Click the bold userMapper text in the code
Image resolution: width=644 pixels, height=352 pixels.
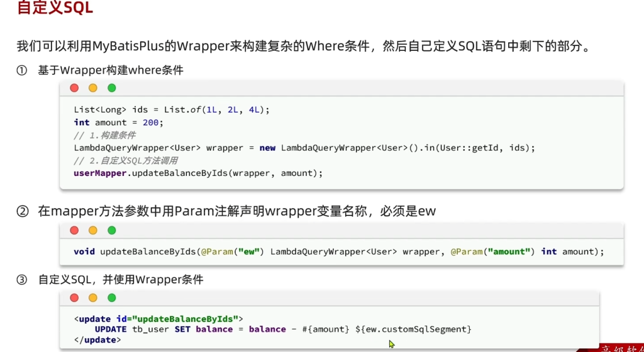click(x=101, y=173)
